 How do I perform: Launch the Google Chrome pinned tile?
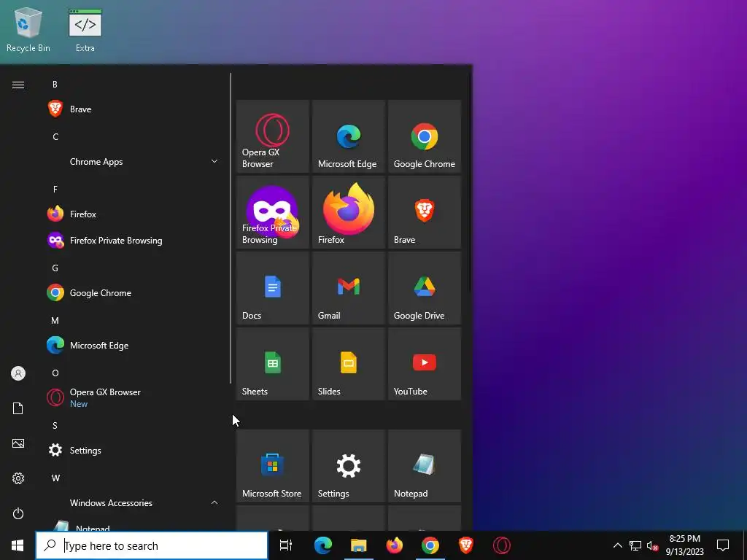(x=425, y=136)
